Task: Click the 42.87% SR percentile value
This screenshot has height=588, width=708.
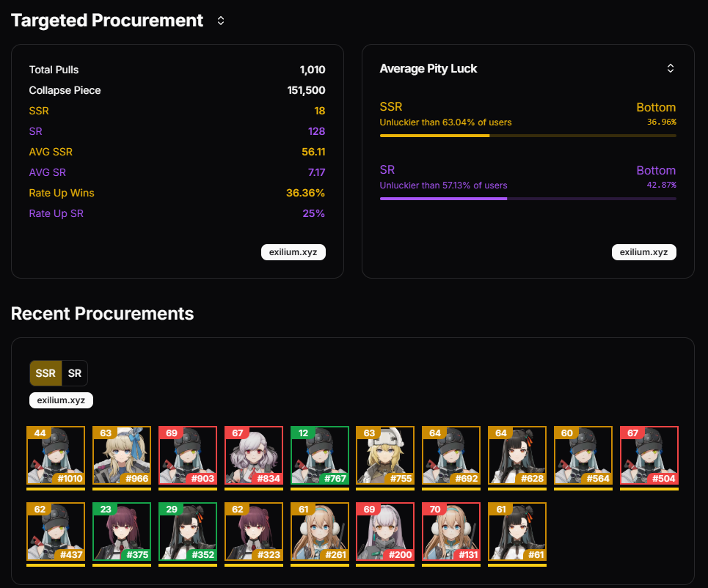Action: [662, 185]
